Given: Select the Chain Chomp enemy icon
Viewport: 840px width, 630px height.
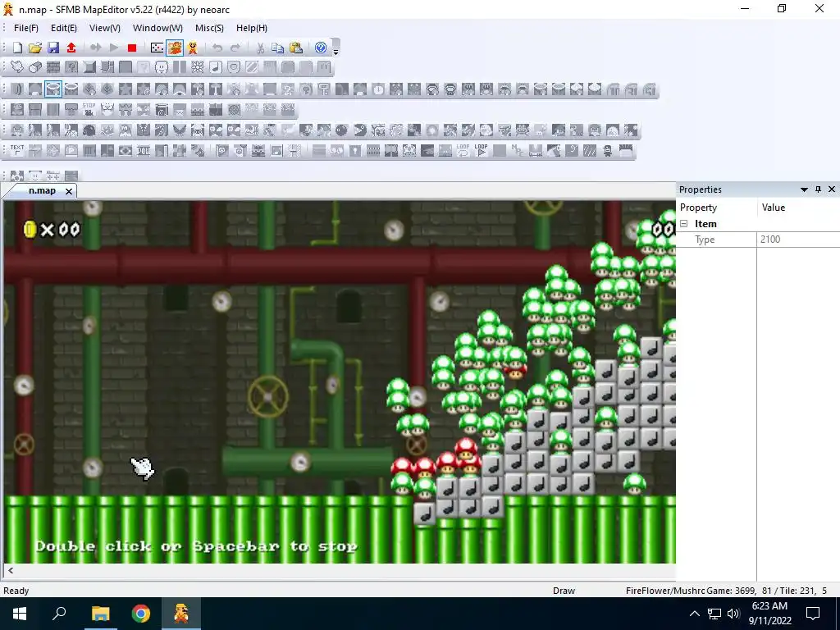Looking at the screenshot, I should (x=361, y=130).
